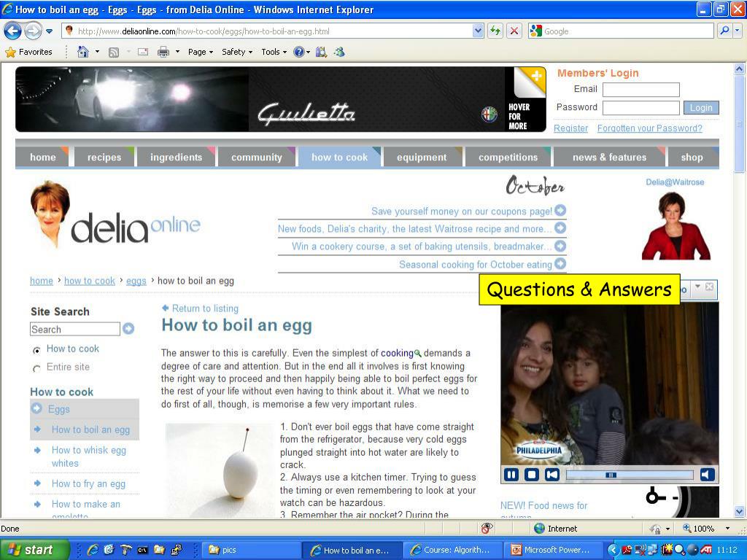Image resolution: width=747 pixels, height=560 pixels.
Task: Click the Delia@Waitrose portrait image
Action: coord(676,226)
